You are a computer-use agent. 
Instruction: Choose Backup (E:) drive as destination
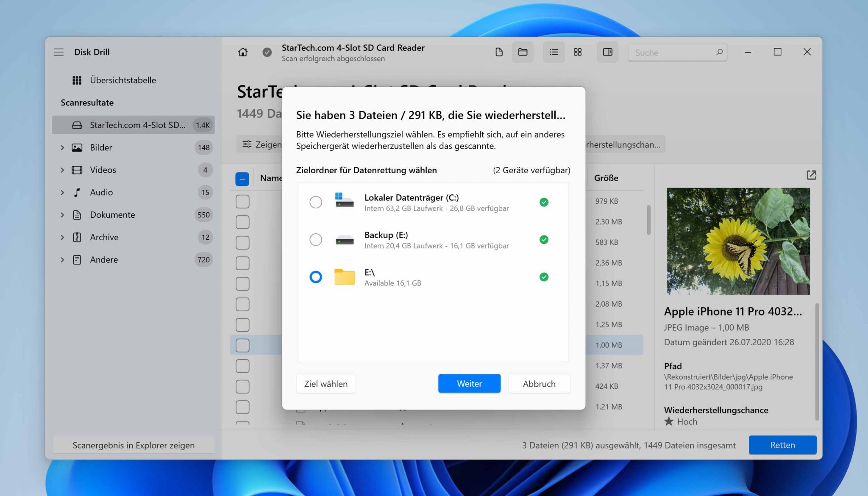316,240
